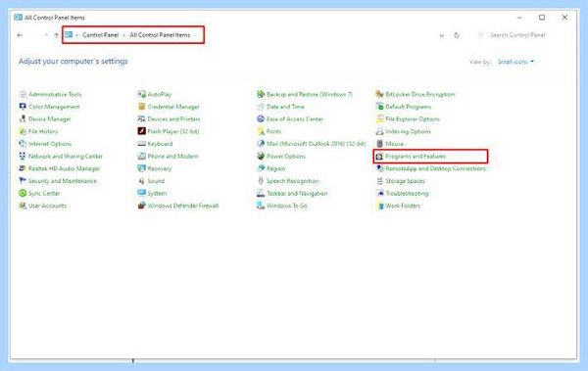Open the Date and Time icon

coord(261,107)
